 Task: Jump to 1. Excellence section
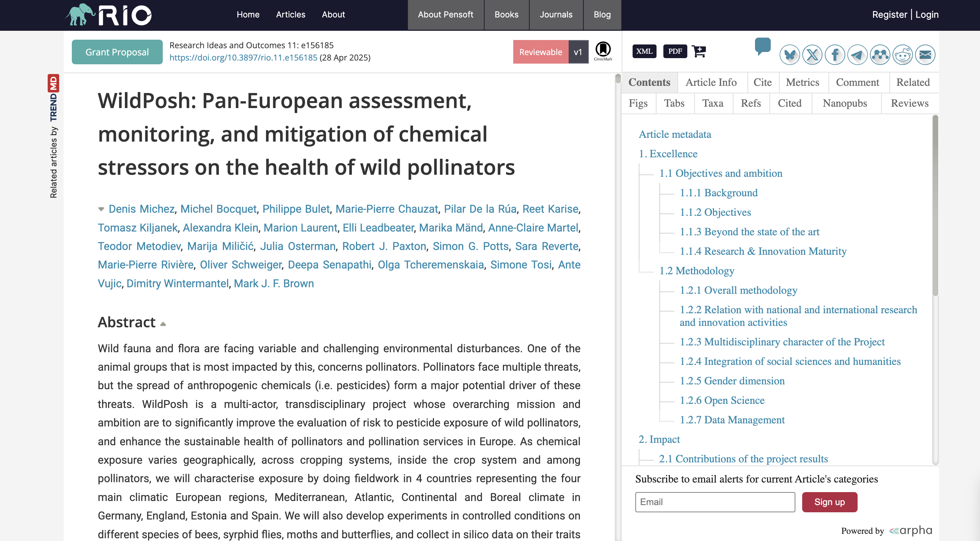[668, 154]
